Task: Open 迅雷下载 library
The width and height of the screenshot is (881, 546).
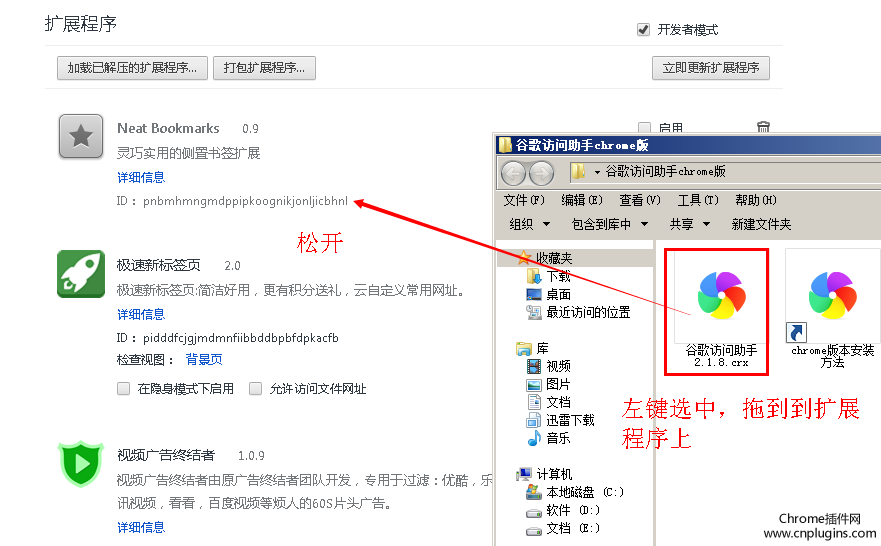Action: 570,420
